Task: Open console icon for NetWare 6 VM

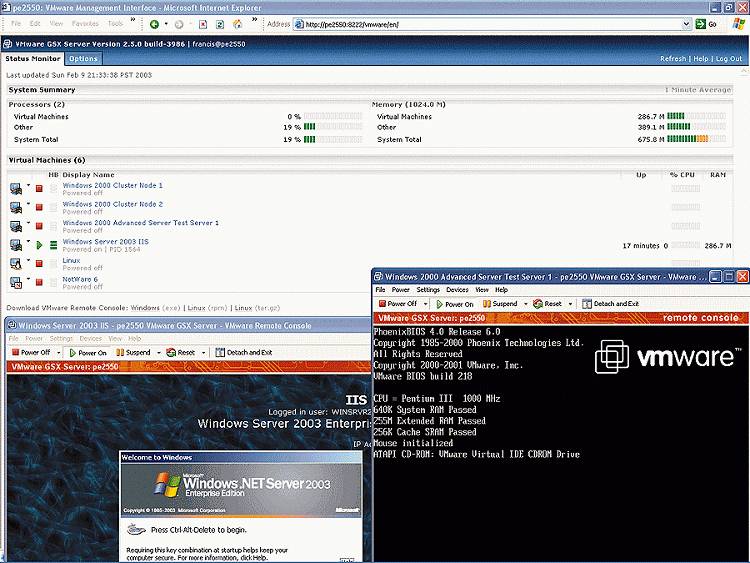Action: (x=16, y=283)
